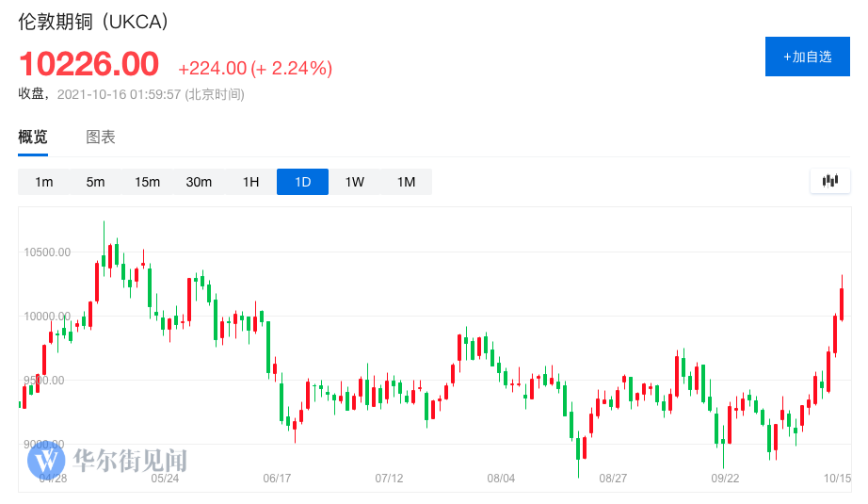Add to watchlist with +加自选
Screen dimensions: 868x504
(808, 57)
